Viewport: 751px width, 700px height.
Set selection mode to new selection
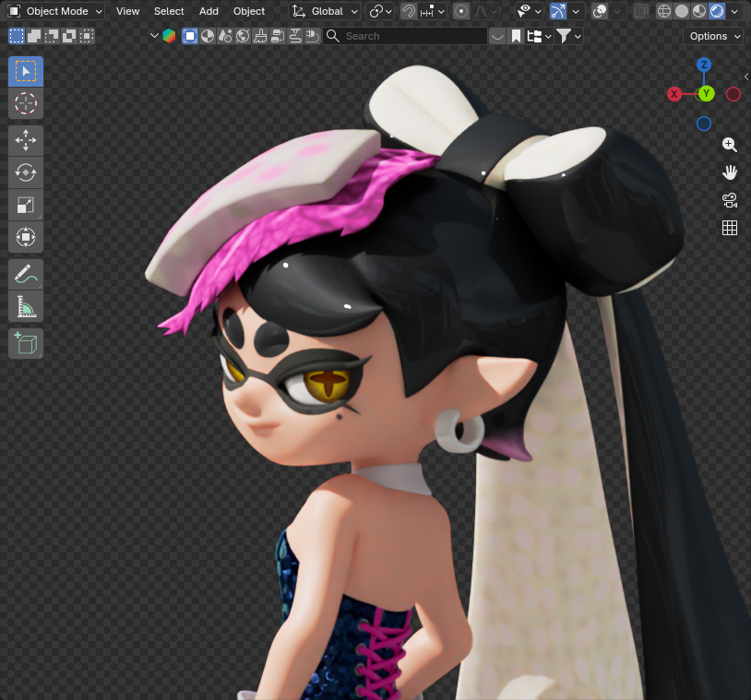click(x=17, y=36)
